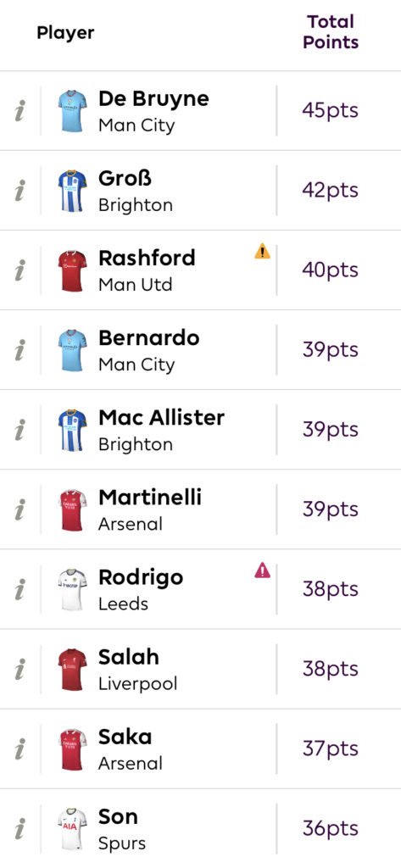Click the Player column header
Screen dimensions: 401x868
[x=65, y=33]
